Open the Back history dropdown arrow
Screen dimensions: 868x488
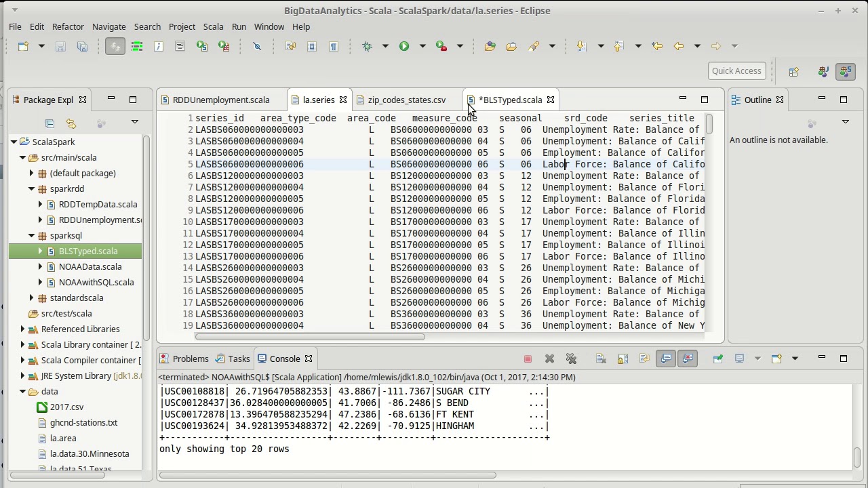pyautogui.click(x=697, y=46)
